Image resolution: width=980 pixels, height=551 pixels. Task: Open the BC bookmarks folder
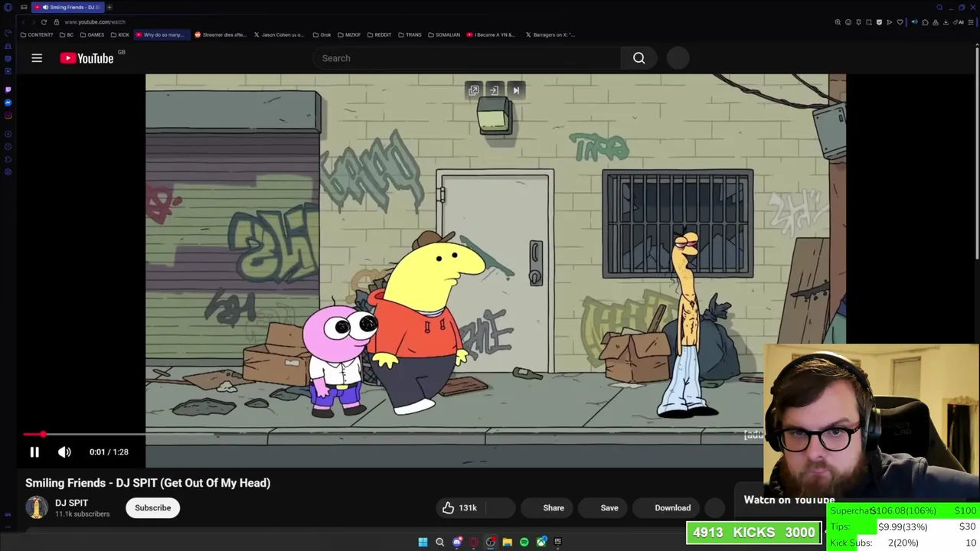tap(67, 34)
